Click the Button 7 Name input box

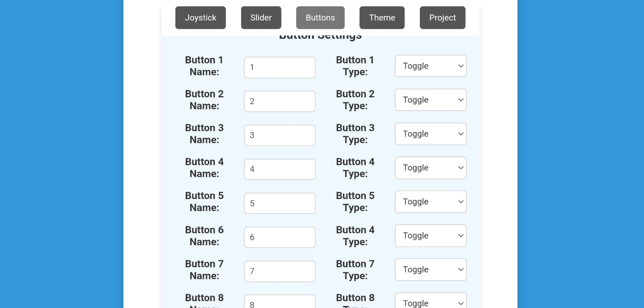[x=279, y=271]
